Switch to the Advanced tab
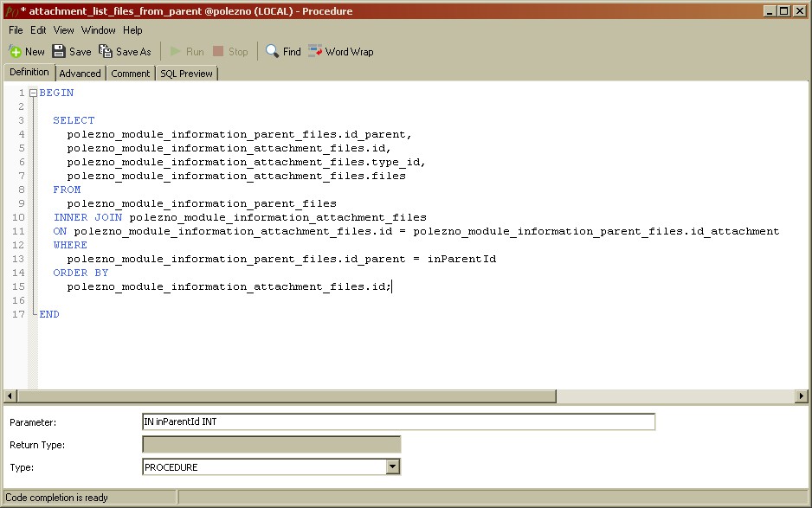The width and height of the screenshot is (812, 508). [x=81, y=74]
